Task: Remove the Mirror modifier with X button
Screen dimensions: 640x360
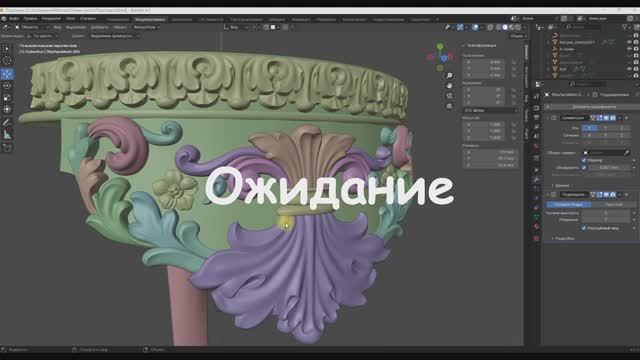Action: (x=627, y=118)
